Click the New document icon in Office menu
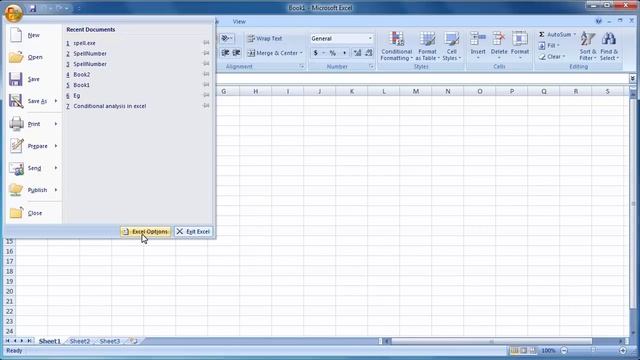Screen dimensions: 640x360 pyautogui.click(x=16, y=35)
